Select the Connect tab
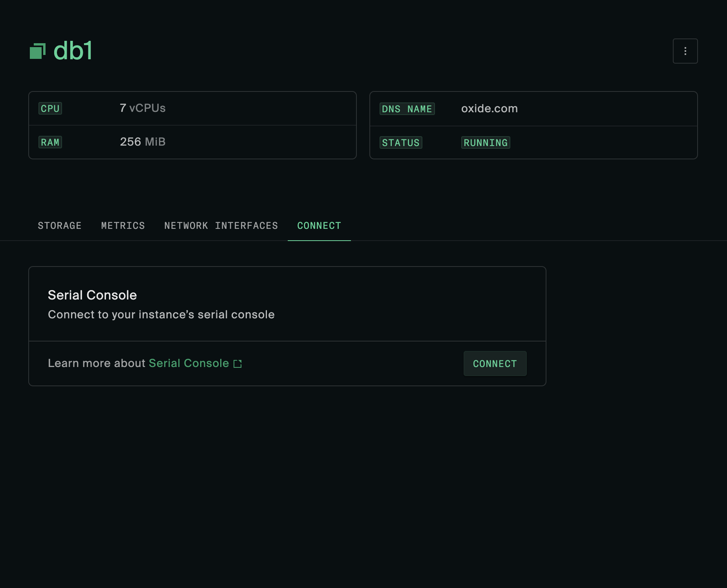Viewport: 727px width, 588px height. (x=319, y=226)
